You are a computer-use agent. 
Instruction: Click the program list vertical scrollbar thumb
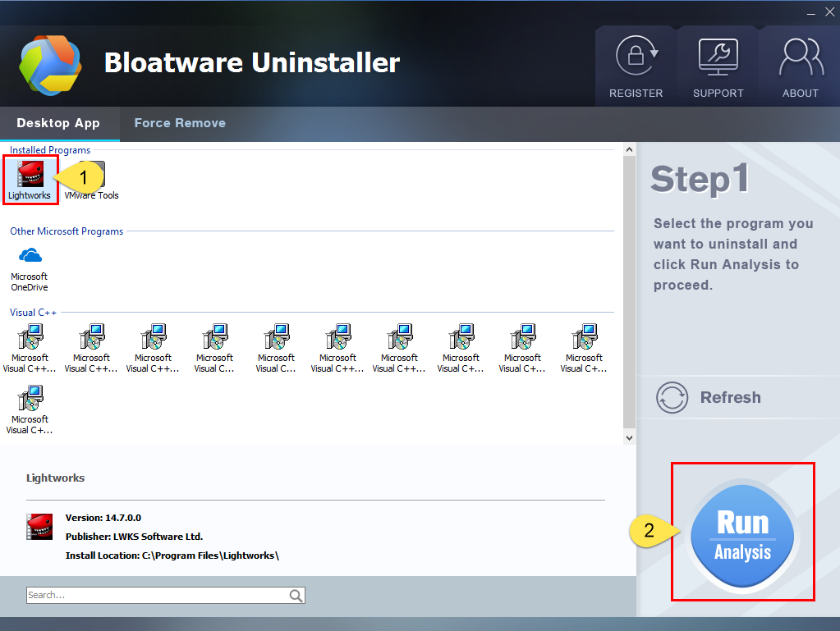tap(630, 292)
